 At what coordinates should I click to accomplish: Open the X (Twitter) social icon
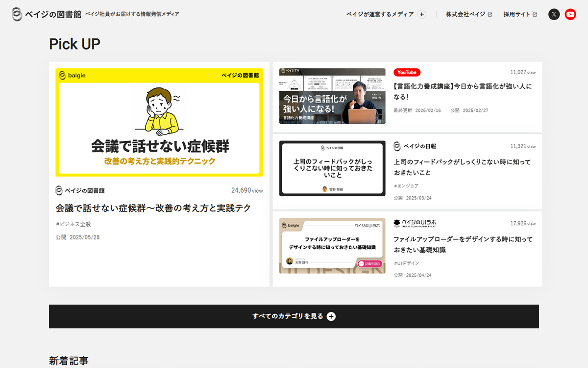tap(554, 14)
